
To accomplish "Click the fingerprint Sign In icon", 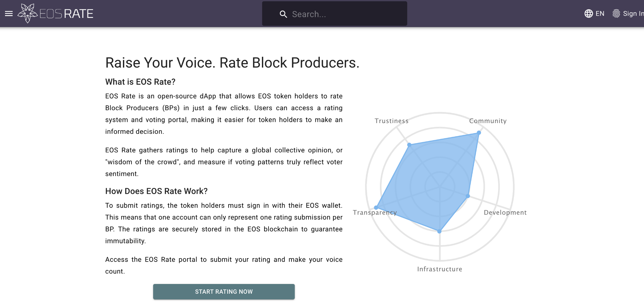I will point(616,14).
